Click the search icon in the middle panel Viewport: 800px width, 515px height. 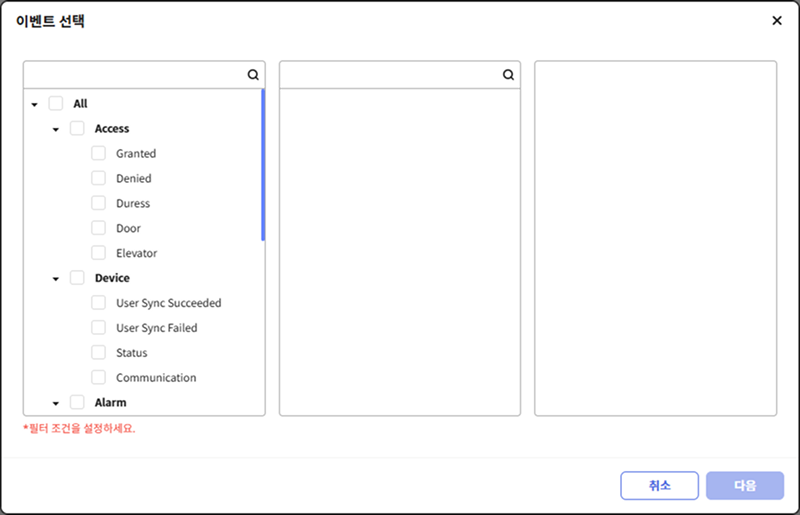(508, 75)
